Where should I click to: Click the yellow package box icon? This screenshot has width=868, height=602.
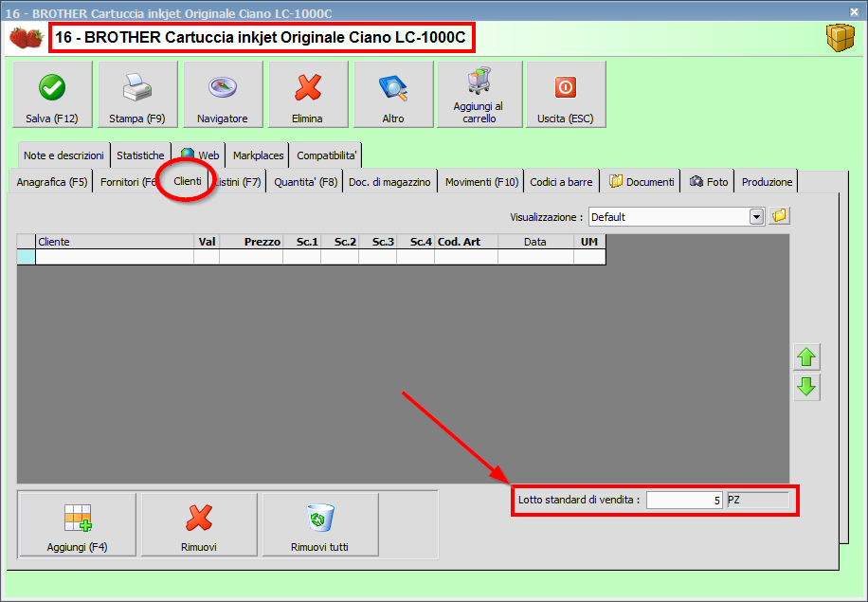(x=840, y=38)
